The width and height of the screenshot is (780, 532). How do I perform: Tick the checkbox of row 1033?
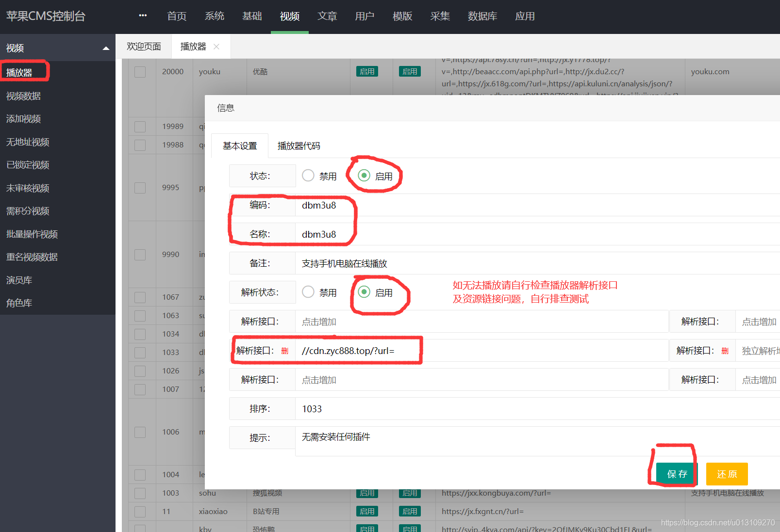coord(140,353)
